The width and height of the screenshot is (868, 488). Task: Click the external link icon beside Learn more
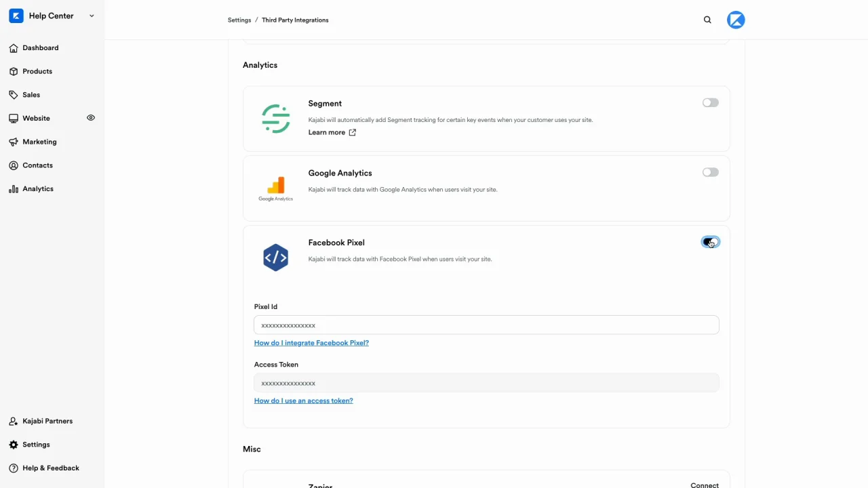[x=352, y=133]
